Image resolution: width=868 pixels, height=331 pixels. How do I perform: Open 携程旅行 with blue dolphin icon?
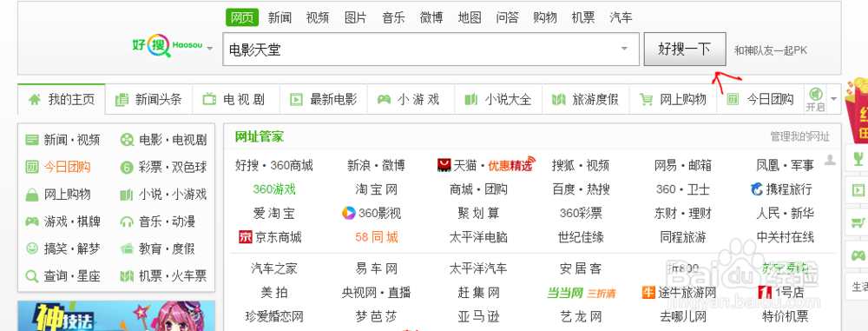(x=781, y=189)
